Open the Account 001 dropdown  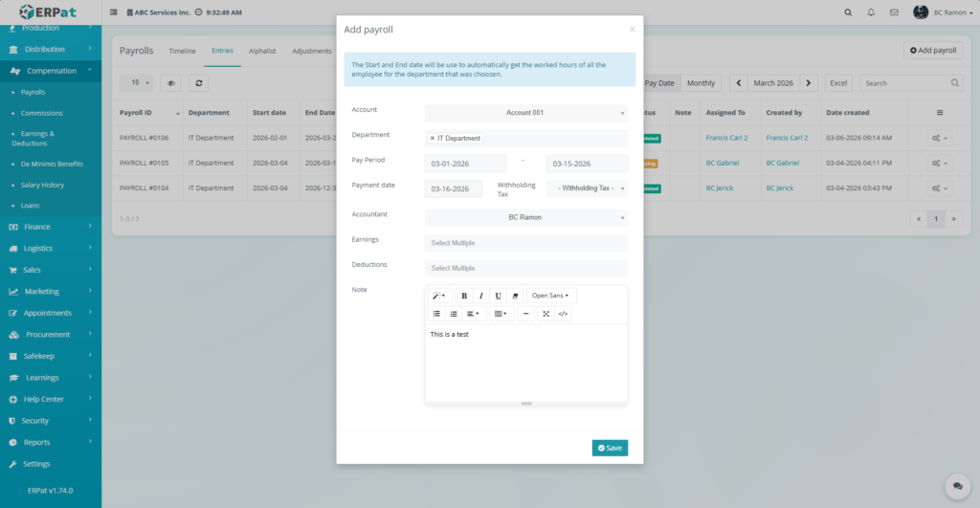coord(525,113)
